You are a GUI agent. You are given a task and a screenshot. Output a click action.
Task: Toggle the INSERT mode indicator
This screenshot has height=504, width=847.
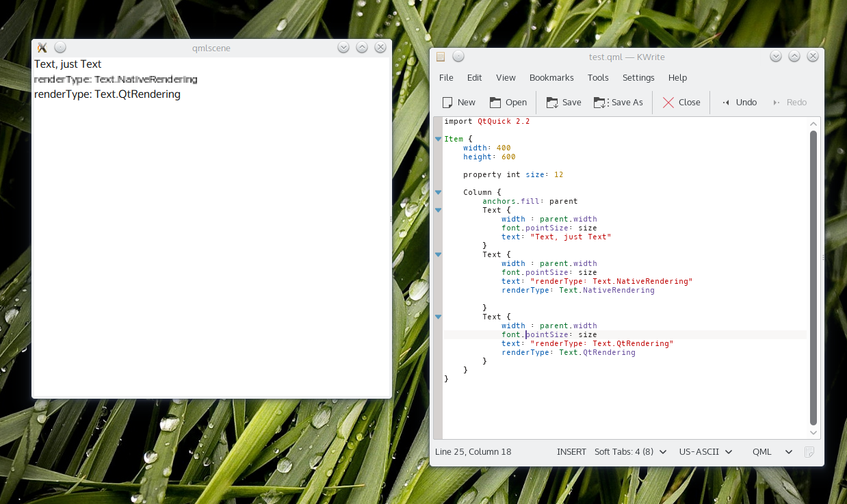[571, 451]
